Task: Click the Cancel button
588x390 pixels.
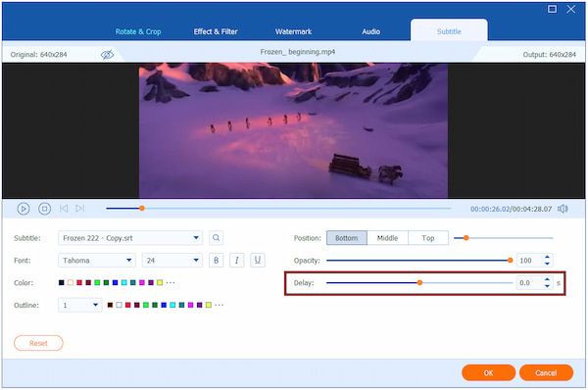Action: (x=547, y=372)
